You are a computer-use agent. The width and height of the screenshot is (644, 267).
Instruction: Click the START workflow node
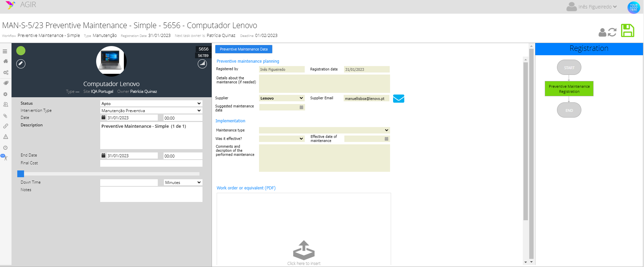pyautogui.click(x=569, y=67)
